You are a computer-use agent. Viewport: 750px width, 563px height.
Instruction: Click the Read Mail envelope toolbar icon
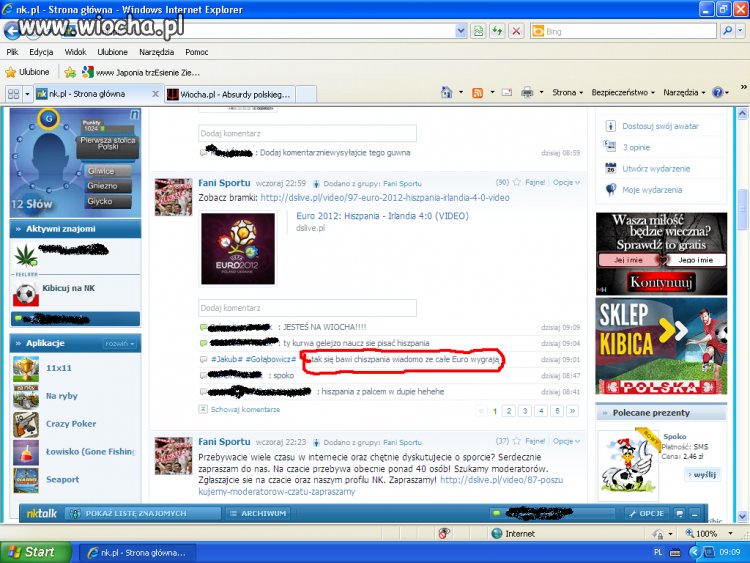click(x=507, y=93)
